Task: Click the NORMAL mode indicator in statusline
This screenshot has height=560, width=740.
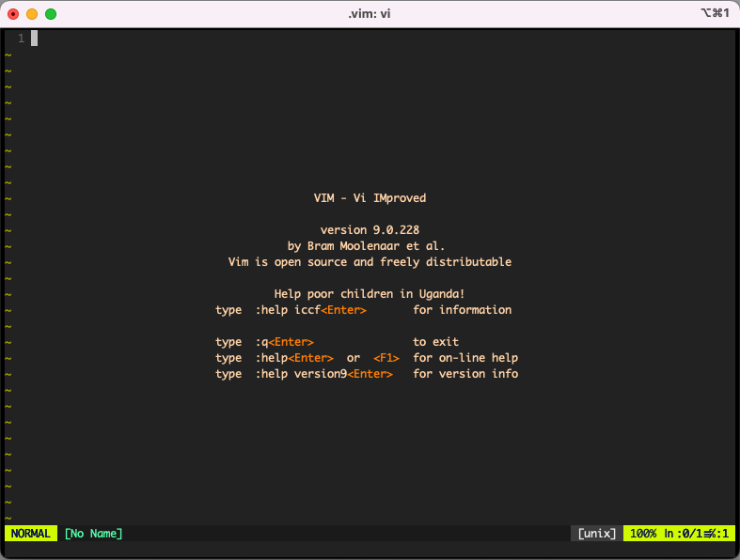Action: [31, 534]
